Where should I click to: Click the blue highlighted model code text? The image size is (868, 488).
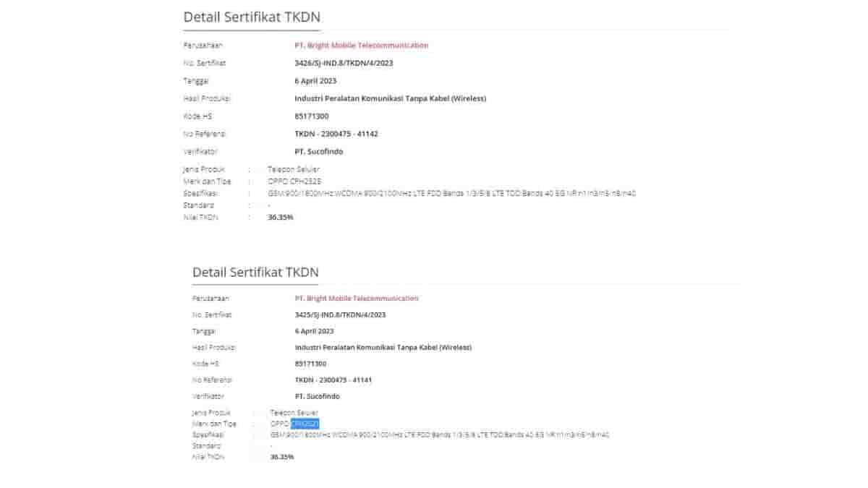(x=305, y=424)
